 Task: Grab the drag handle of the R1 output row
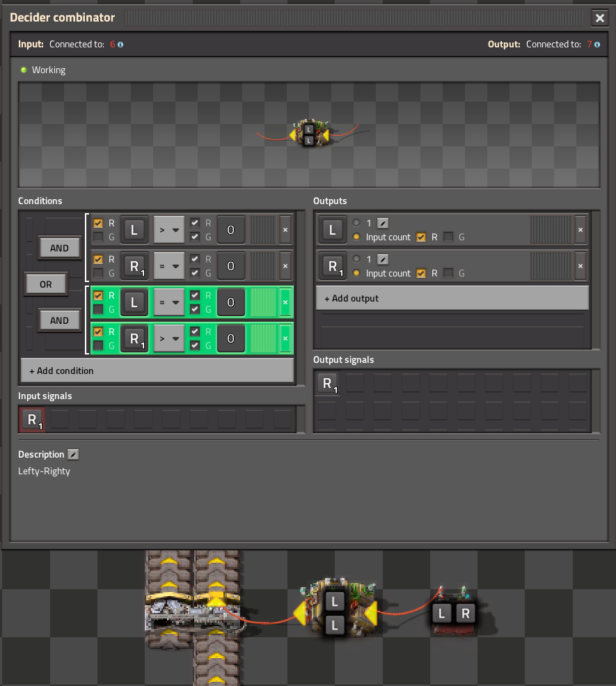[551, 266]
